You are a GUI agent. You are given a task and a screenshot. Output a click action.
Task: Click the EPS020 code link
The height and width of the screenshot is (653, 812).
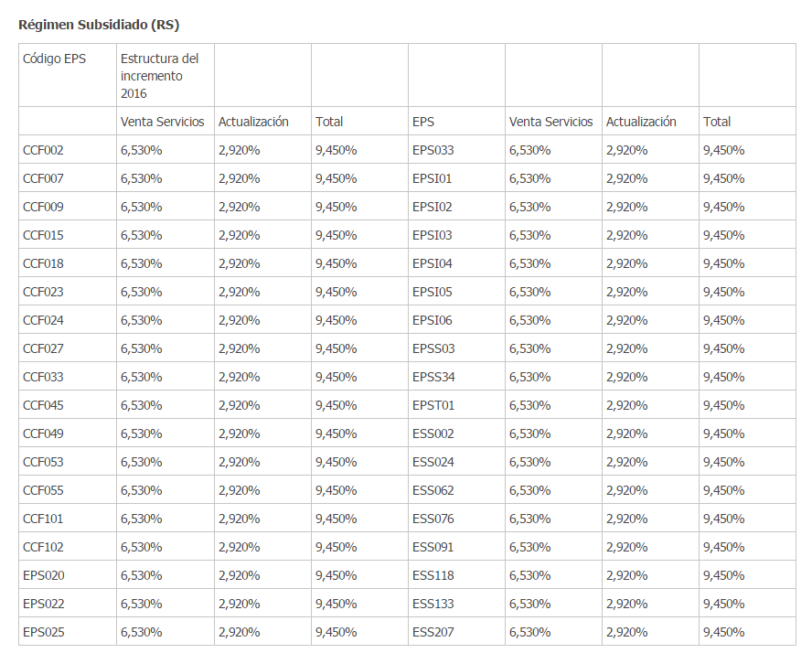coord(43,575)
